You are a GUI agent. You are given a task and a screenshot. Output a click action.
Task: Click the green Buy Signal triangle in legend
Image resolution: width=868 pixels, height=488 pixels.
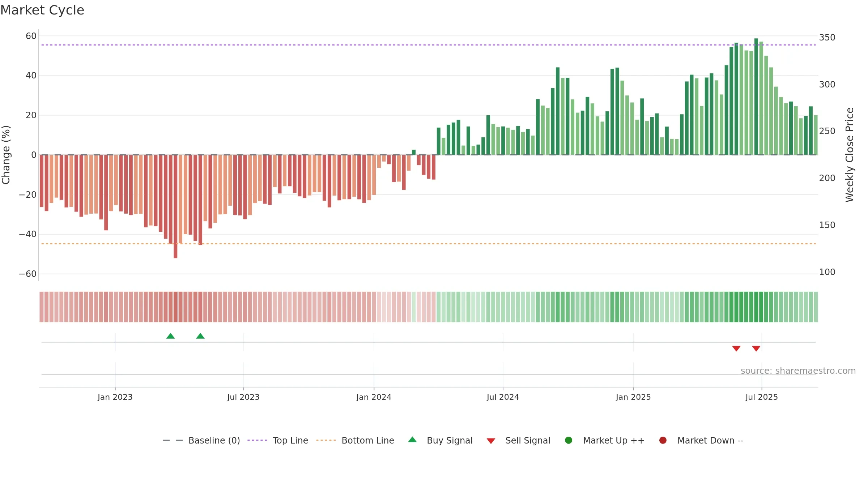(x=412, y=440)
